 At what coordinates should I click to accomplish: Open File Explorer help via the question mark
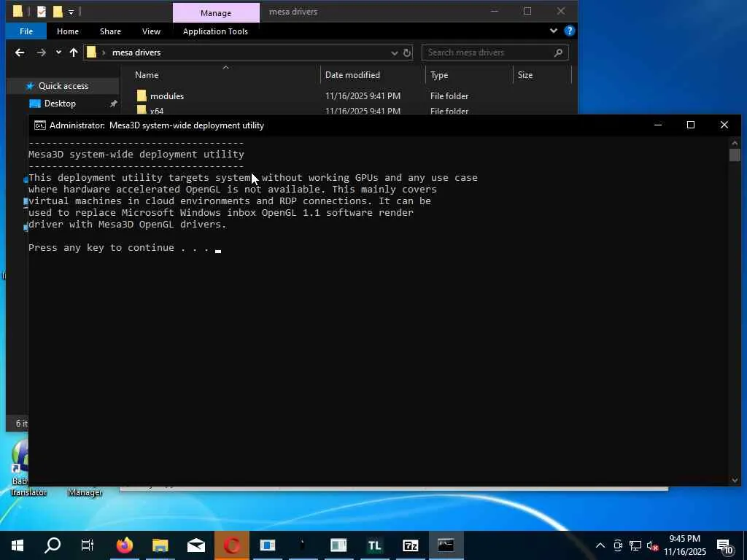(x=569, y=31)
